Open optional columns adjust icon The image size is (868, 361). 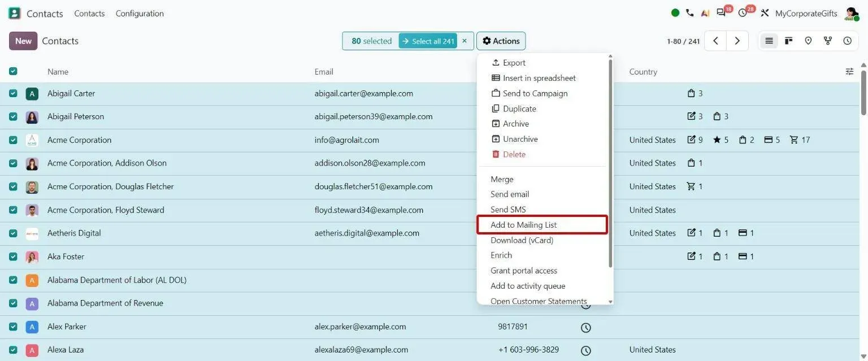click(x=849, y=71)
